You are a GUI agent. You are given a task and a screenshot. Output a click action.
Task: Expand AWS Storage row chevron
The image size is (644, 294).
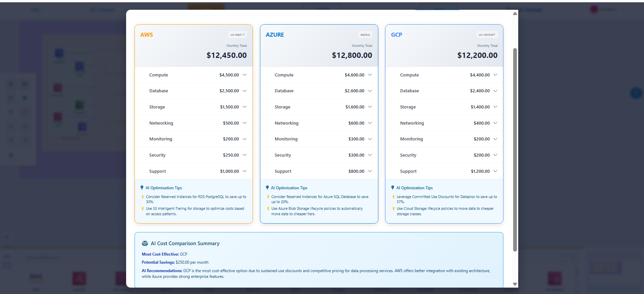(x=244, y=107)
